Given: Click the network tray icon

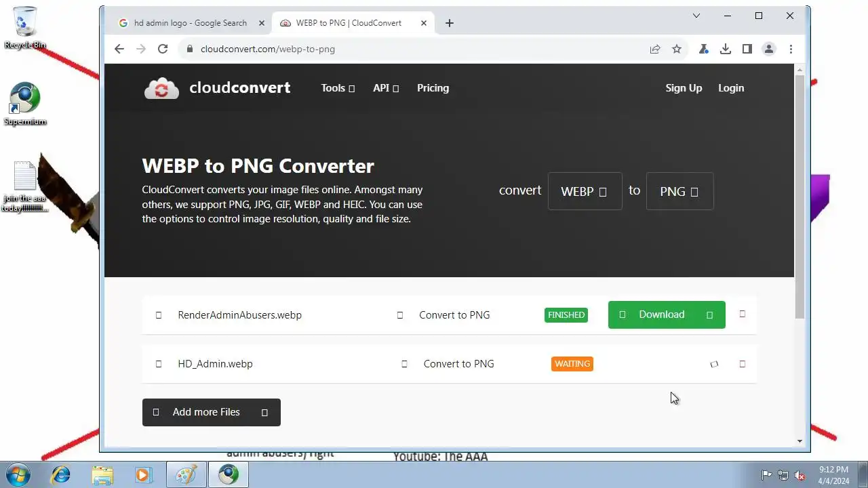Looking at the screenshot, I should [783, 475].
